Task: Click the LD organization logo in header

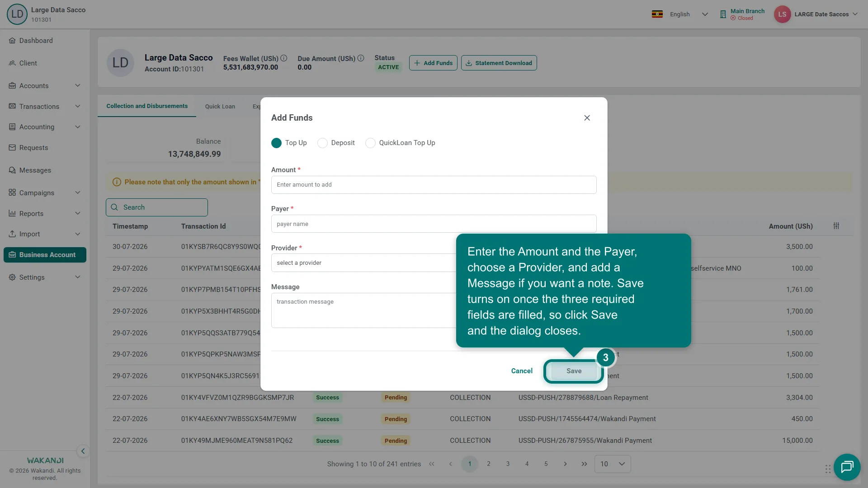Action: coord(17,14)
